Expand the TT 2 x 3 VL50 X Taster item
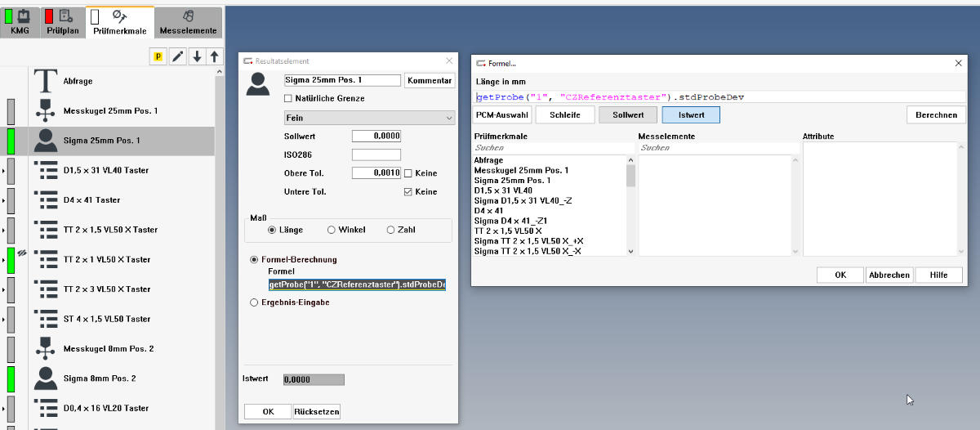The height and width of the screenshot is (430, 980). (x=3, y=289)
